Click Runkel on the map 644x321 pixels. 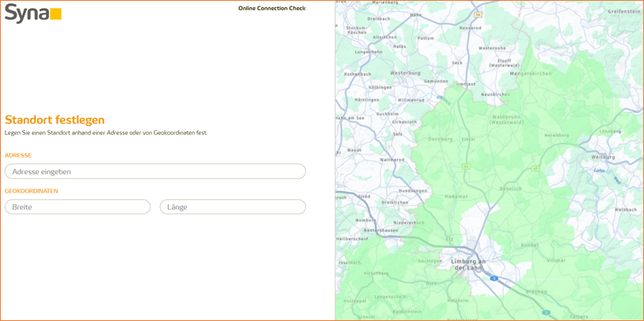[x=530, y=245]
